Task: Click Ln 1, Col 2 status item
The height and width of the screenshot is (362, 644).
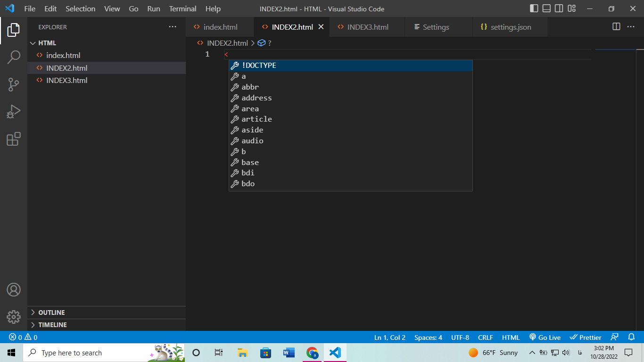Action: (390, 337)
